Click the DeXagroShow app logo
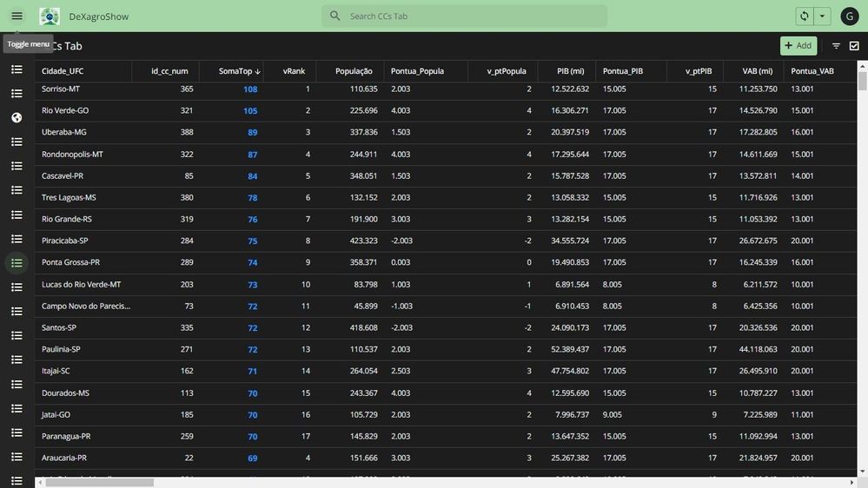This screenshot has width=868, height=488. pyautogui.click(x=50, y=16)
